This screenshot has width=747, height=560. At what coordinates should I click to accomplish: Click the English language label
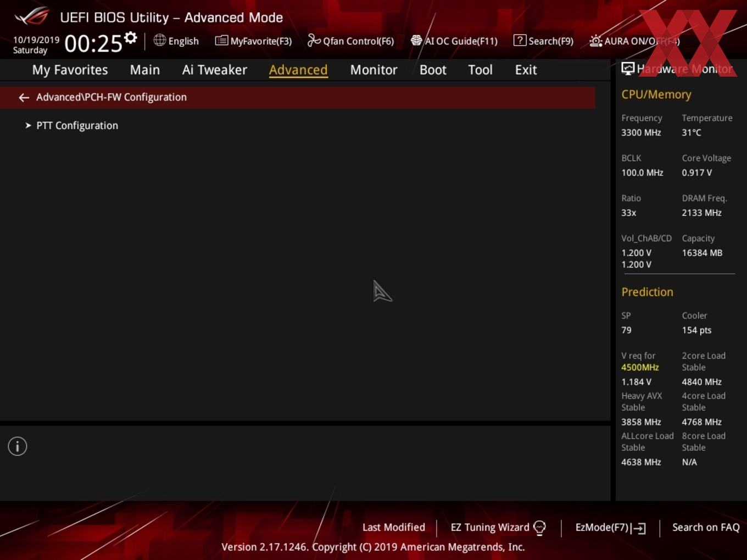(183, 41)
